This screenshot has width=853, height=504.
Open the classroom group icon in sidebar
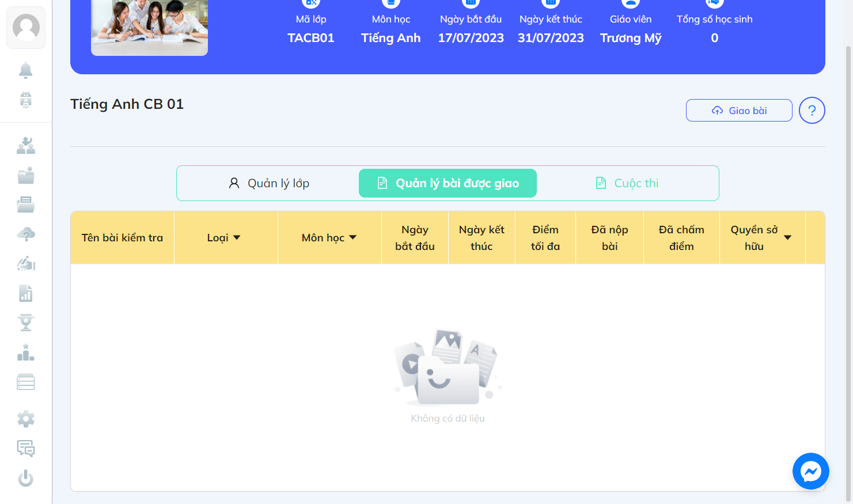[x=26, y=145]
